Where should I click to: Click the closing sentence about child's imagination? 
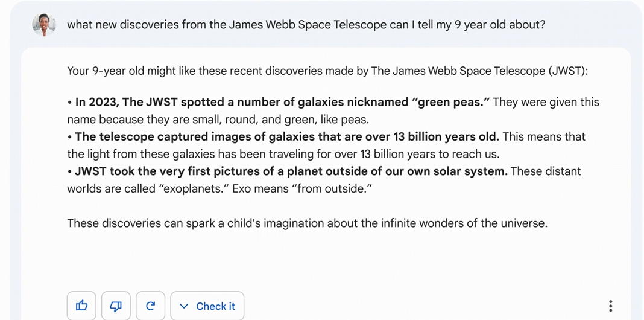tap(307, 223)
